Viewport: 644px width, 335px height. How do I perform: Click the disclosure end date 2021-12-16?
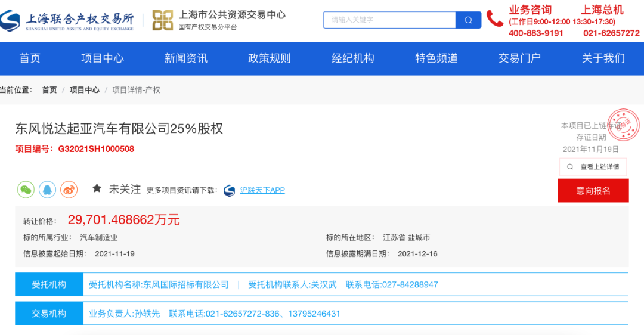coord(417,254)
